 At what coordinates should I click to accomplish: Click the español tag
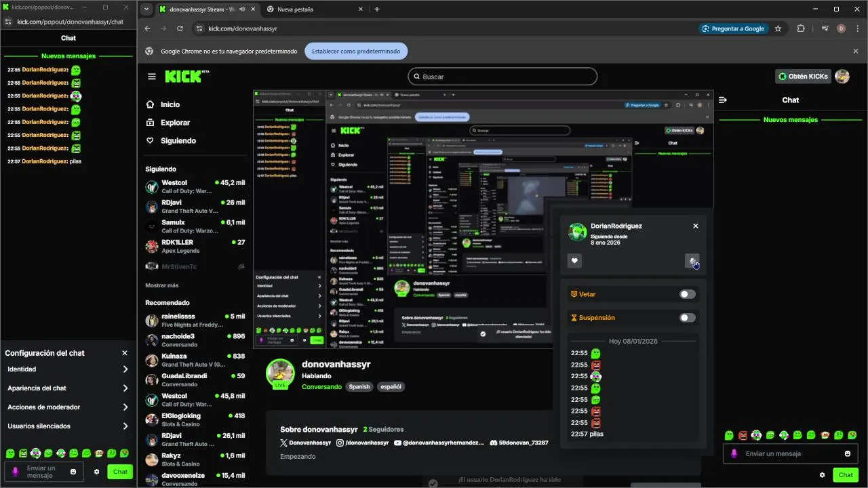tap(391, 387)
